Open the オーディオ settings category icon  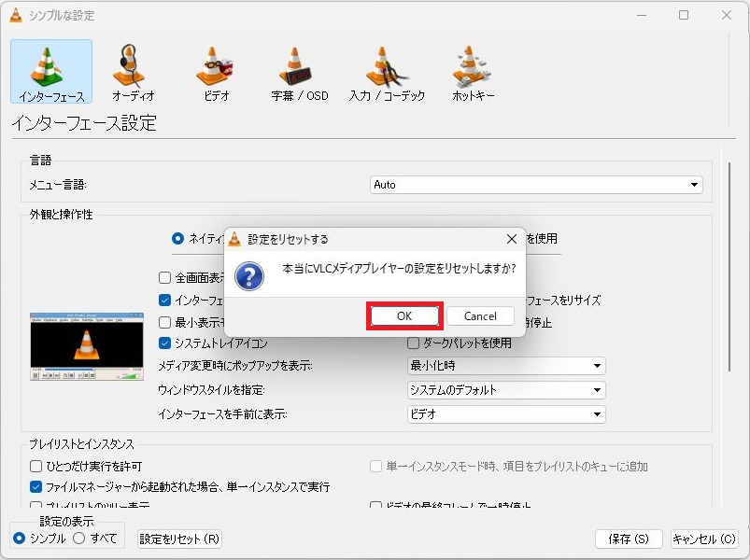[133, 71]
